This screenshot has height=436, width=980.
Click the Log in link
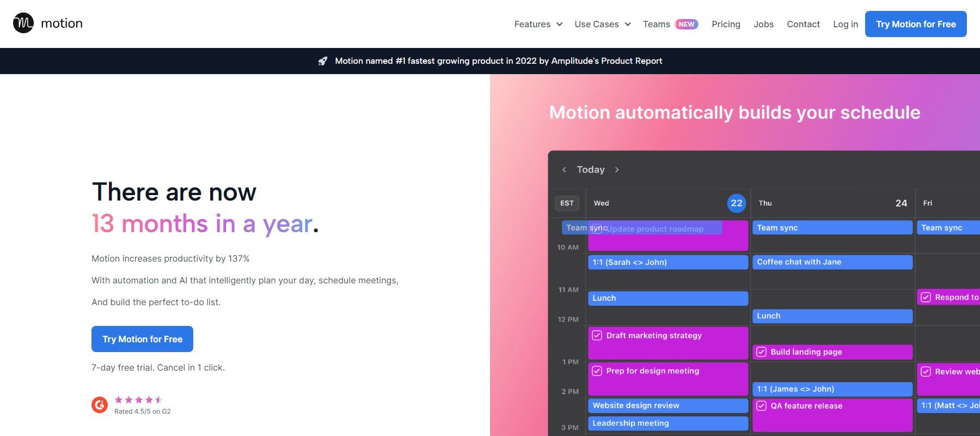tap(846, 24)
